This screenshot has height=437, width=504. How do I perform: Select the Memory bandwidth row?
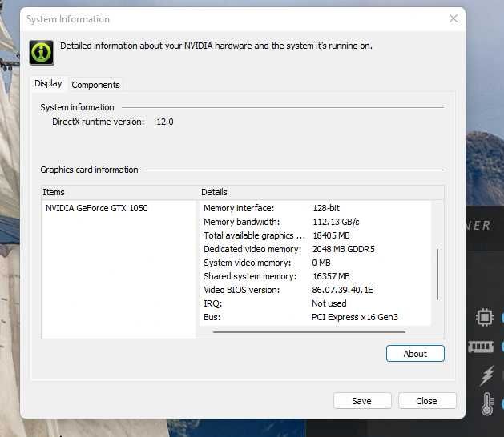click(x=316, y=222)
